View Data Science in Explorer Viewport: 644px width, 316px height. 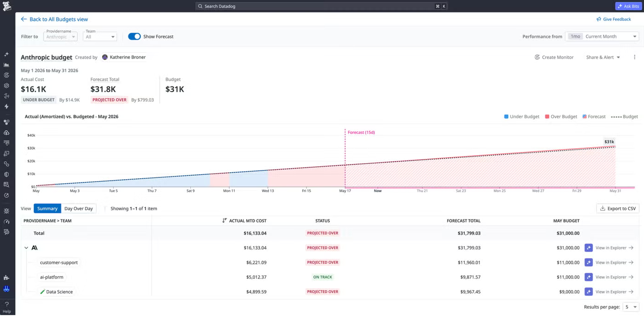coord(614,292)
